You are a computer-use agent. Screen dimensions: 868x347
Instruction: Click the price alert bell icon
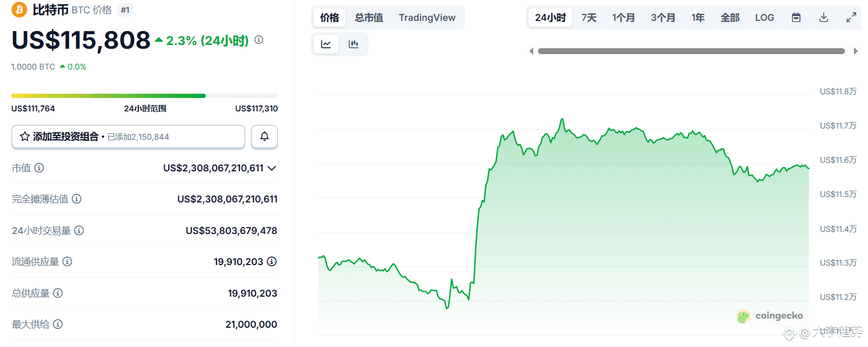click(x=264, y=137)
